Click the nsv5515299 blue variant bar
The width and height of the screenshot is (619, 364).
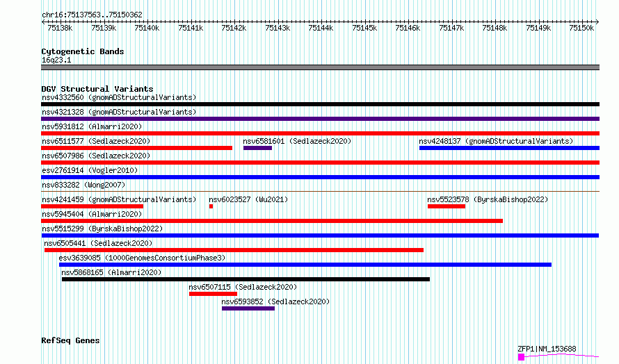[320, 235]
